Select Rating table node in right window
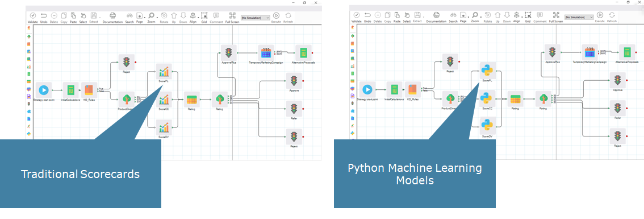 515,99
